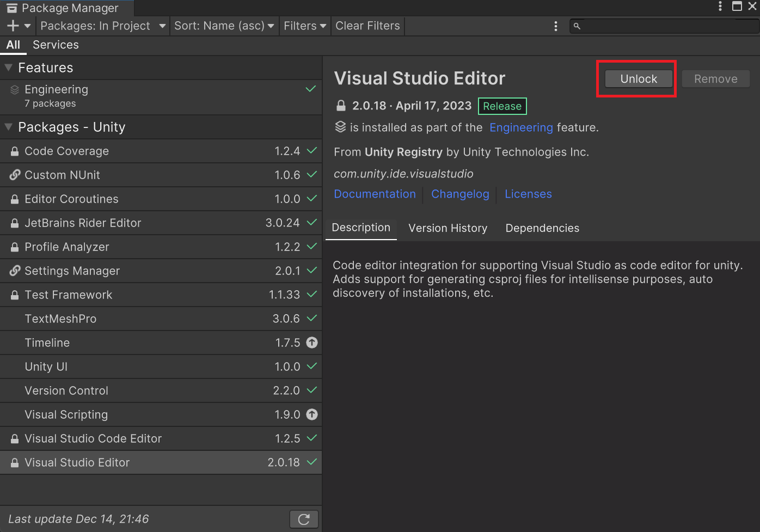Screen dimensions: 760x532
Task: Select the Test Framework package
Action: (x=161, y=295)
